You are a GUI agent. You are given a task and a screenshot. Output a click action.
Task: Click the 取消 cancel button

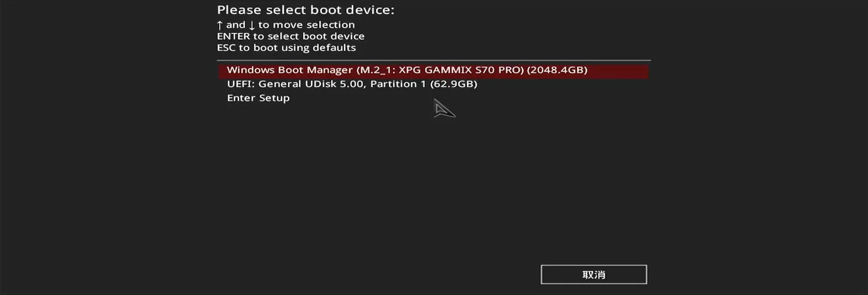[594, 275]
